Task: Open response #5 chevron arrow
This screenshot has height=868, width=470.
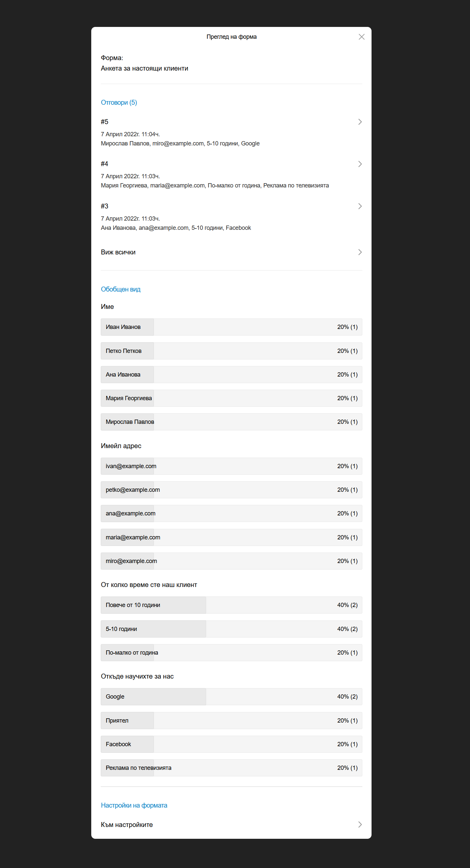Action: coord(360,122)
